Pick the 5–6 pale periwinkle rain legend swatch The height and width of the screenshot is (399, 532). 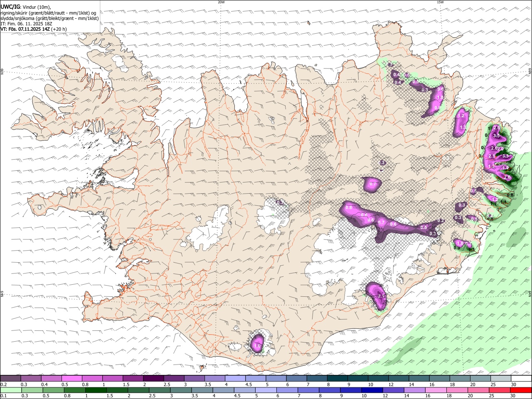point(266,390)
